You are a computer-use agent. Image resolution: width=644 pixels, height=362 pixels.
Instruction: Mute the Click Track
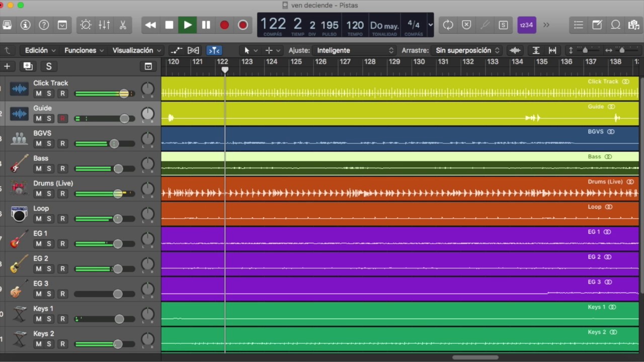coord(38,94)
